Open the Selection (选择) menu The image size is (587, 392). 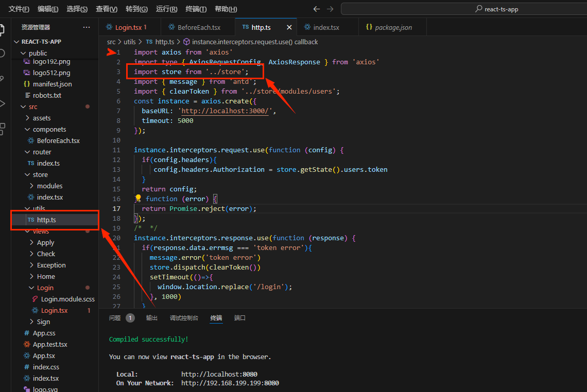point(77,9)
